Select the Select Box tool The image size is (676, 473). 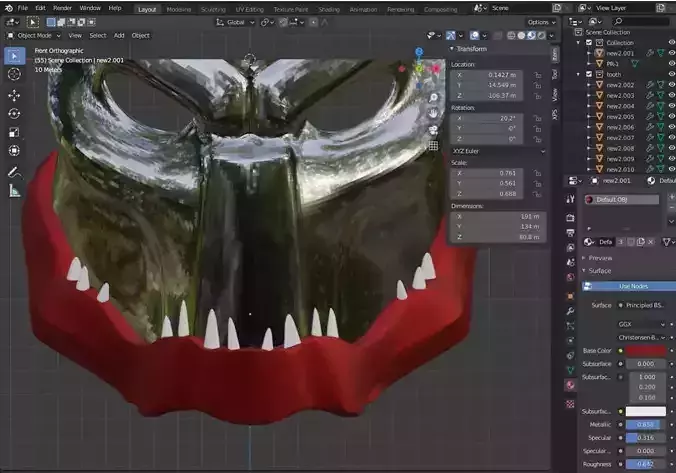[14, 56]
